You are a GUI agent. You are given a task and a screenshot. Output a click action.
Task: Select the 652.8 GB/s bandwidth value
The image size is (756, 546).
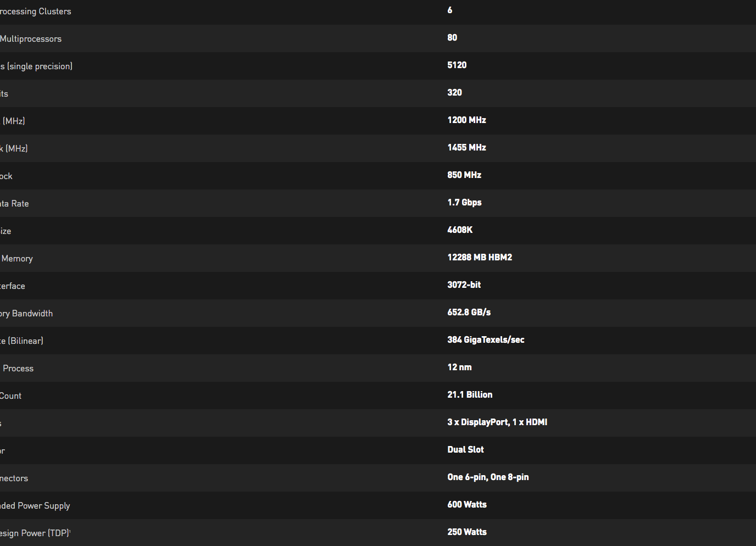469,312
